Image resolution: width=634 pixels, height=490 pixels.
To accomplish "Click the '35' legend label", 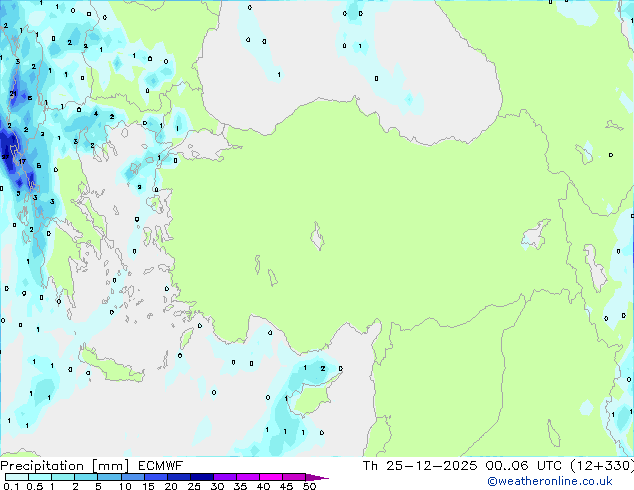I will (x=240, y=486).
